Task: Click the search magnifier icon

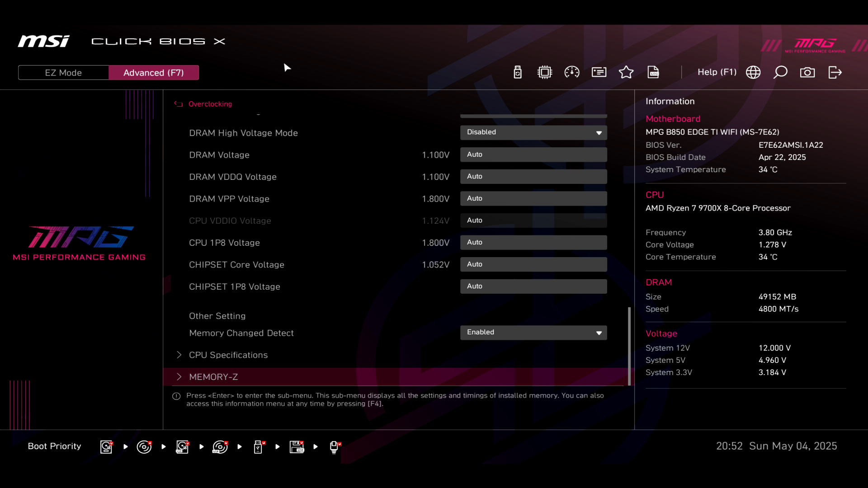Action: (780, 72)
